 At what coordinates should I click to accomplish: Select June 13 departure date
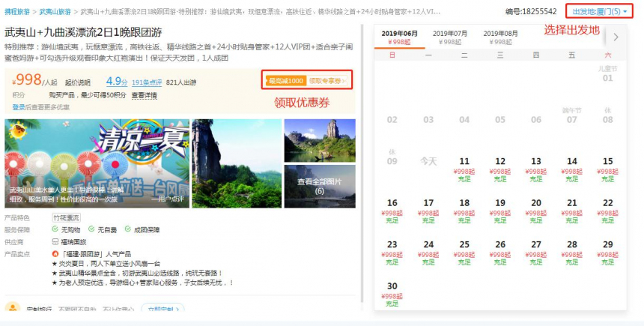536,169
